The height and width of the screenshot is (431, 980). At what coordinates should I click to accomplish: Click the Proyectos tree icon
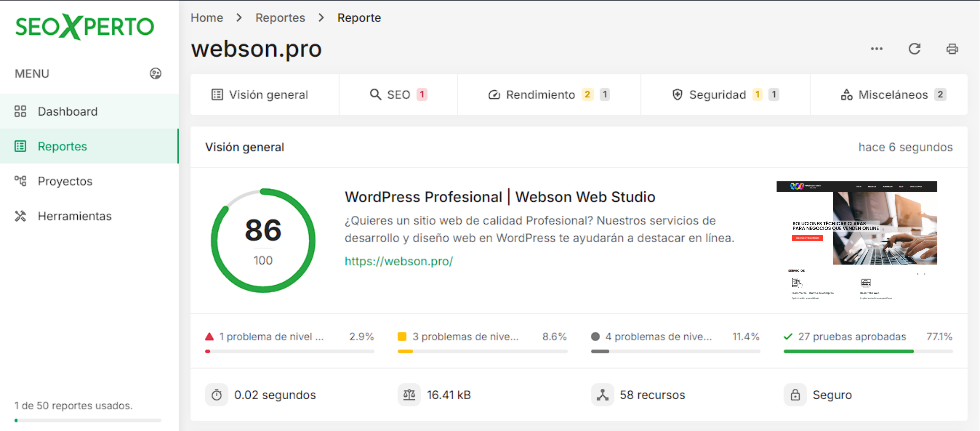coord(20,181)
